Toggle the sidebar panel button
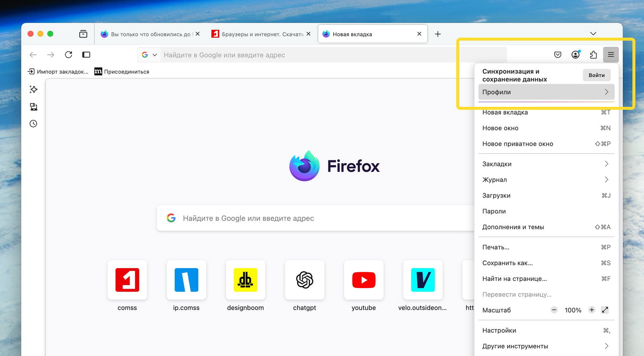 [x=86, y=55]
